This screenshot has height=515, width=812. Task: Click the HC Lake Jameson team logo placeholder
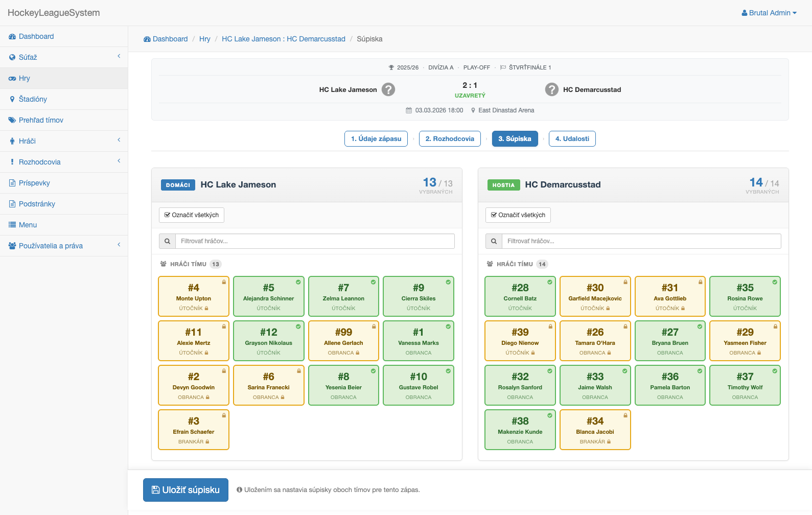(x=388, y=89)
